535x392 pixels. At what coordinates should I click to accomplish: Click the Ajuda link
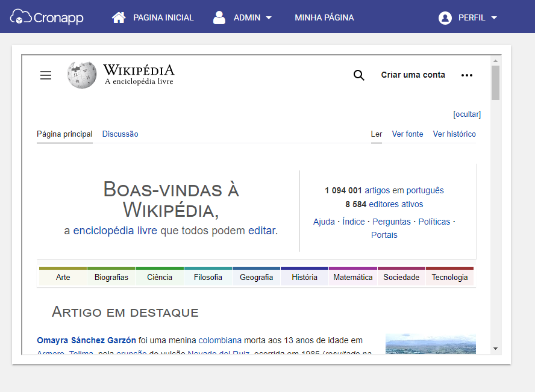coord(324,222)
